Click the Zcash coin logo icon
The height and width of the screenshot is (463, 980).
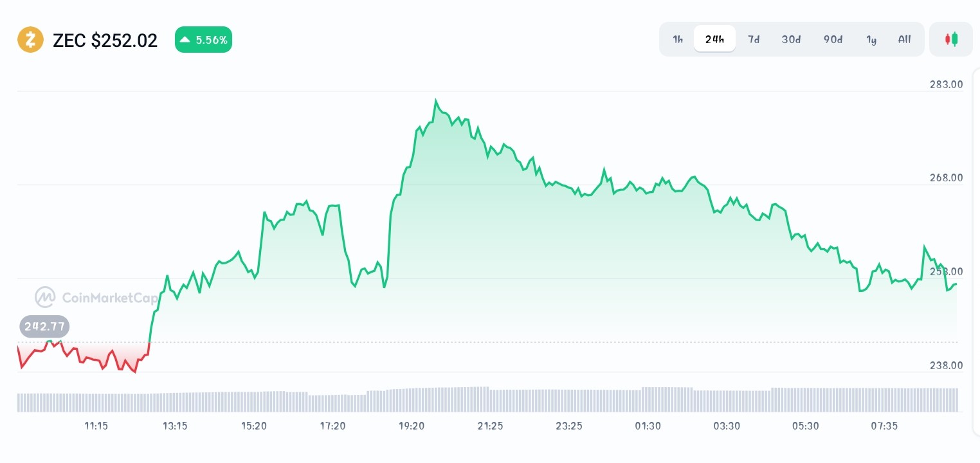pyautogui.click(x=30, y=40)
